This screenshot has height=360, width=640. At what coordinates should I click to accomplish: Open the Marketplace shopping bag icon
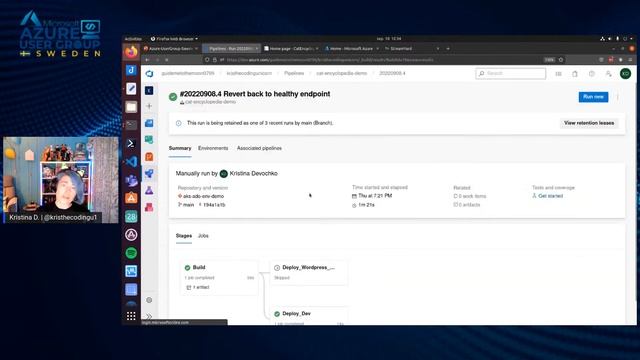(575, 73)
